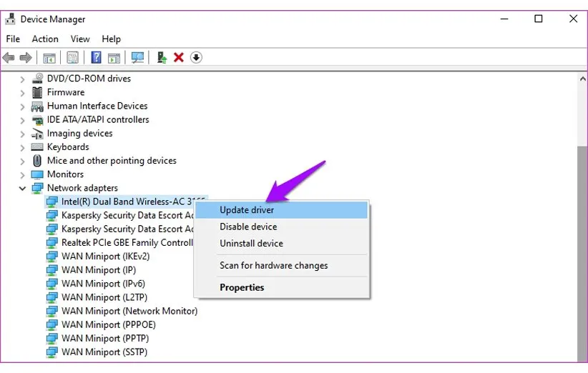Expand the Monitors category arrow
This screenshot has width=588, height=373.
tap(22, 175)
